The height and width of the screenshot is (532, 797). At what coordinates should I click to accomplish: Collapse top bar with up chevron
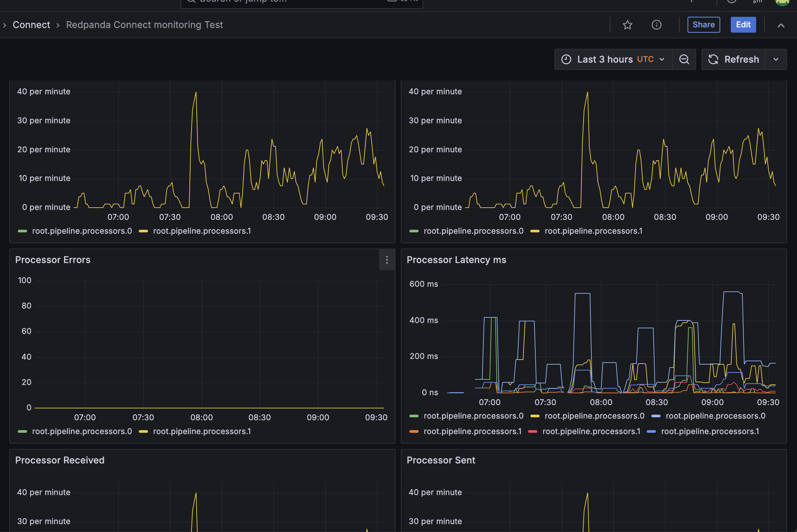(x=781, y=25)
